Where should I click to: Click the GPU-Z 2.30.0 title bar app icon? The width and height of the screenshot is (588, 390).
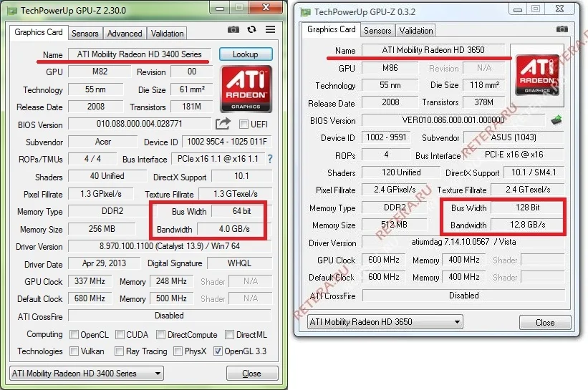pyautogui.click(x=12, y=11)
